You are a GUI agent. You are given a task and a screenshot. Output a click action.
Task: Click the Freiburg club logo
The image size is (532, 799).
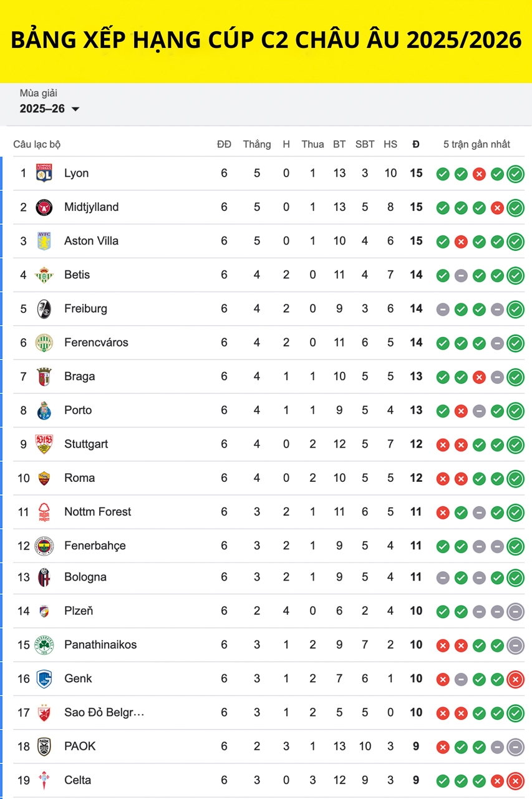(44, 308)
